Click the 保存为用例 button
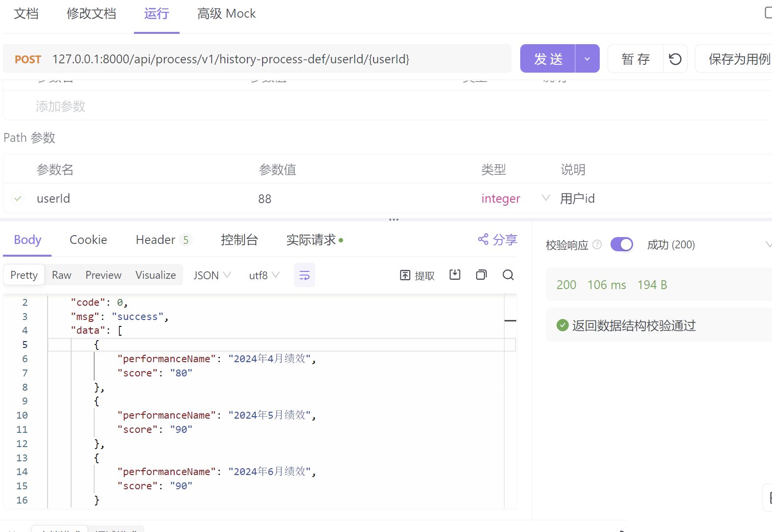This screenshot has width=772, height=532. point(736,59)
